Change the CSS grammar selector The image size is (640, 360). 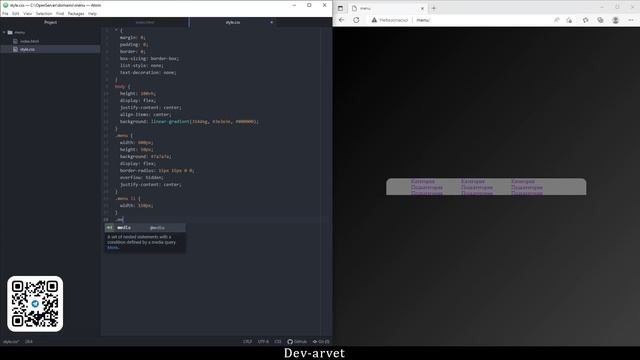[278, 342]
